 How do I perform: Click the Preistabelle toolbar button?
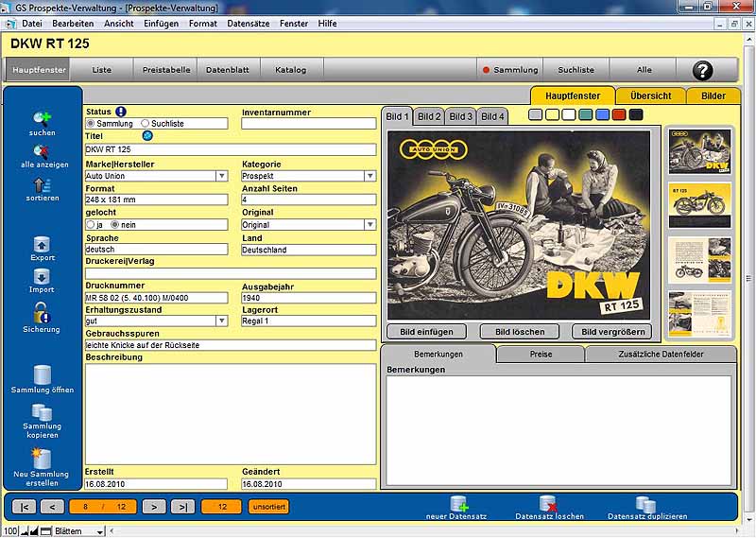click(166, 70)
